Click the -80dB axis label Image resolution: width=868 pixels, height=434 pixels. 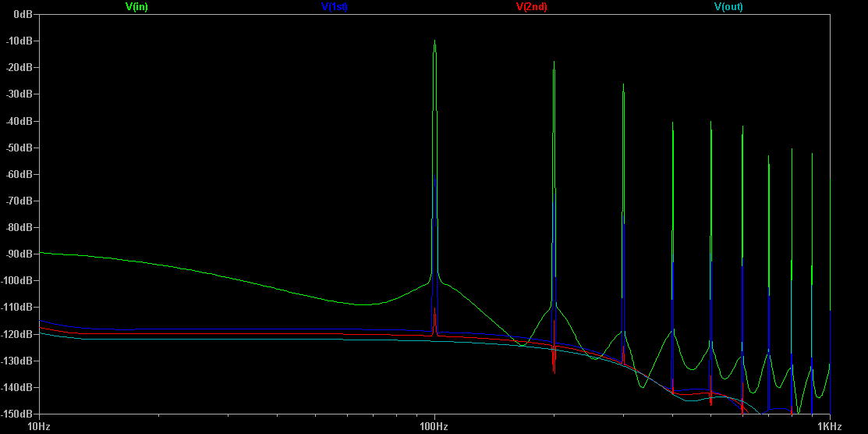click(18, 227)
